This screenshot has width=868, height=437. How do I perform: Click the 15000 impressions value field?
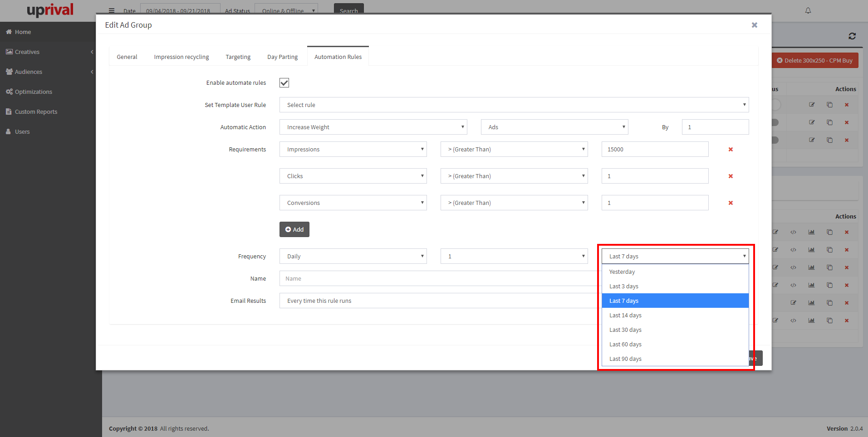point(655,149)
